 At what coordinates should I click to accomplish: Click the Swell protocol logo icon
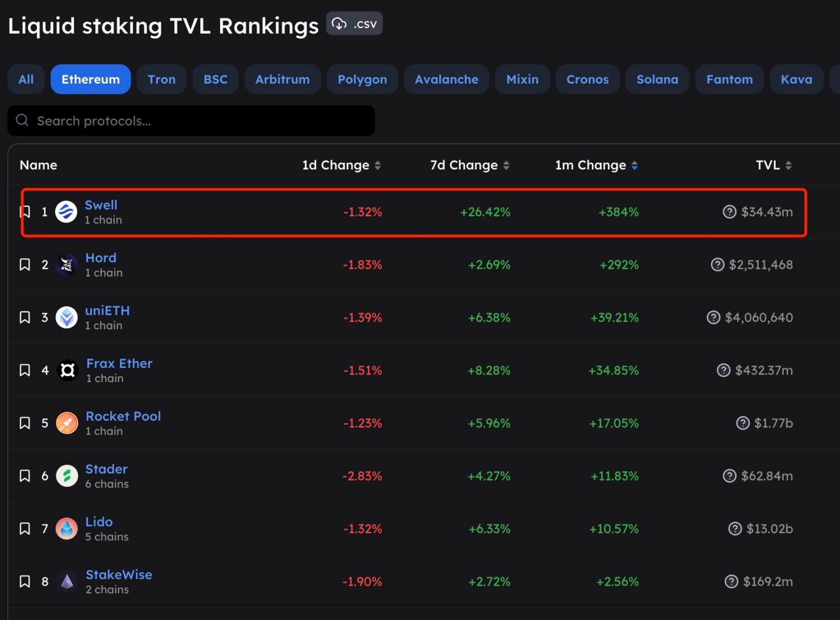click(x=66, y=212)
